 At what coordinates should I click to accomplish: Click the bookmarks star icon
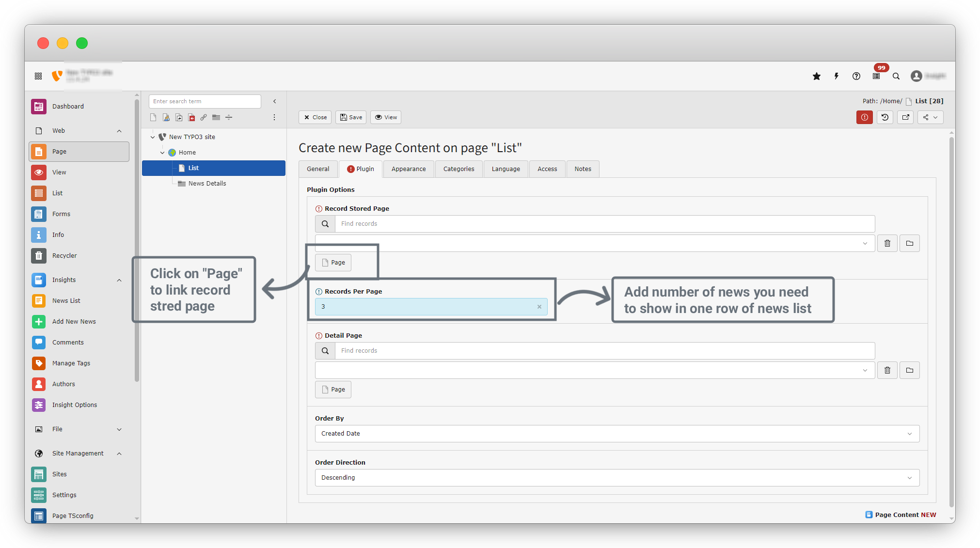(817, 76)
